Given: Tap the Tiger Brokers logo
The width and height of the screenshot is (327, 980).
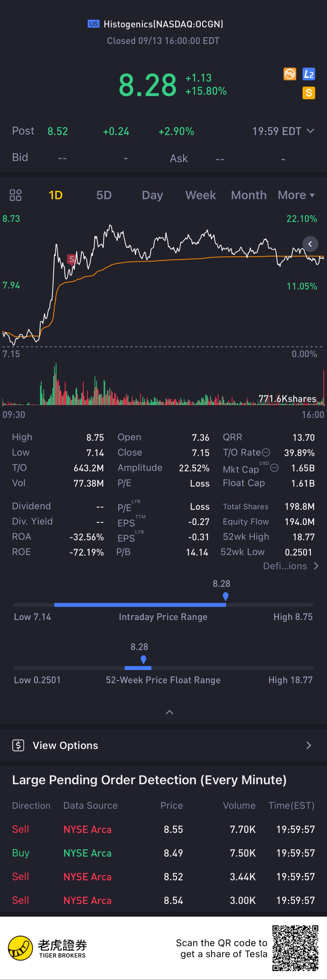Looking at the screenshot, I should point(21,948).
